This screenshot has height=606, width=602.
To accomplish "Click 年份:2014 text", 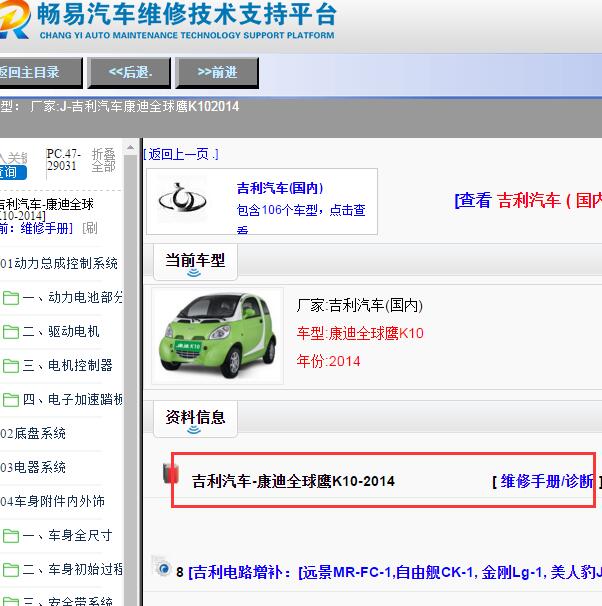I will click(328, 361).
